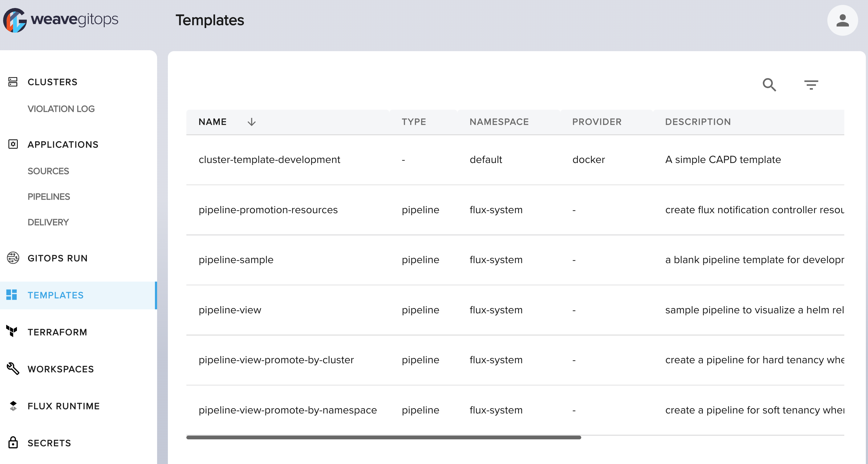Open Flux Runtime section

point(64,406)
